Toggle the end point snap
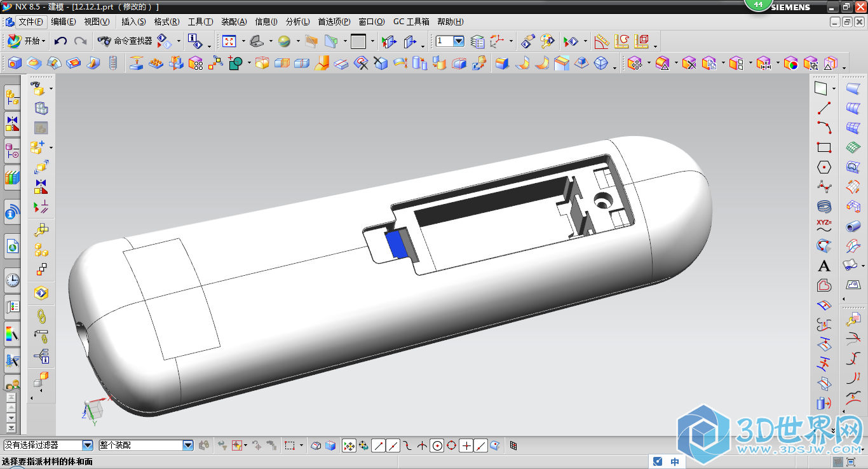The width and height of the screenshot is (868, 469). [378, 445]
